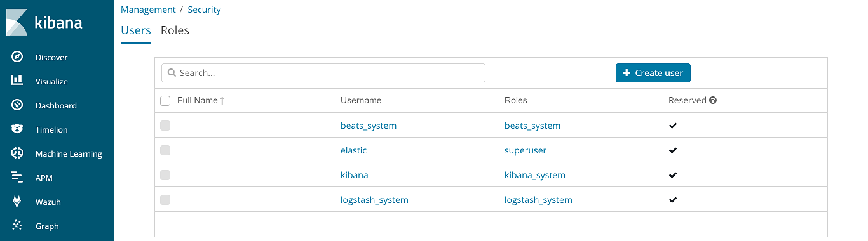The height and width of the screenshot is (241, 868).
Task: Click the Reserved help question icon
Action: click(713, 100)
